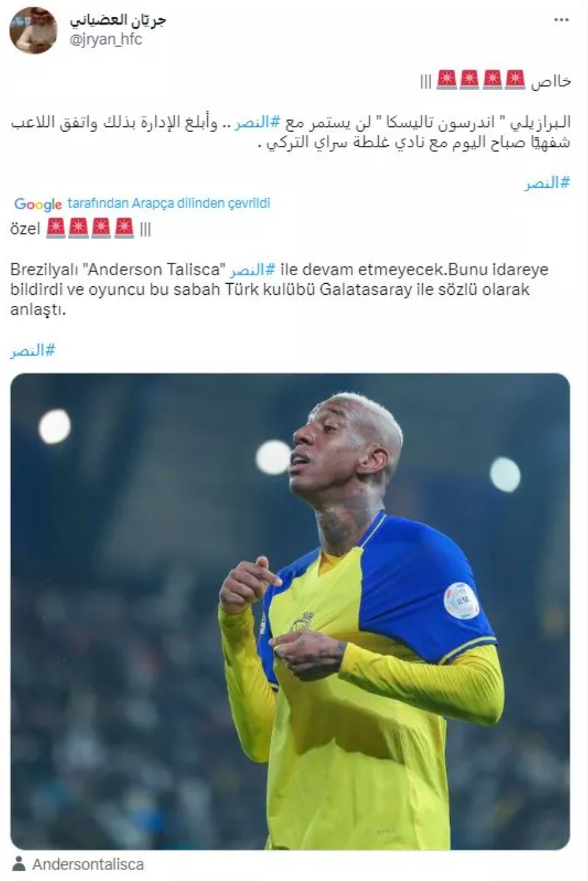
Task: Open the tagged Andersontalisca profile
Action: click(88, 864)
